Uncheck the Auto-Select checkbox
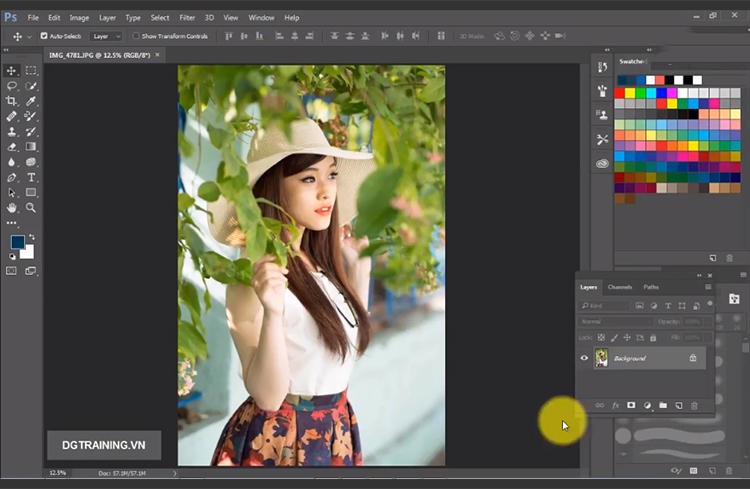This screenshot has width=750, height=489. click(x=44, y=36)
